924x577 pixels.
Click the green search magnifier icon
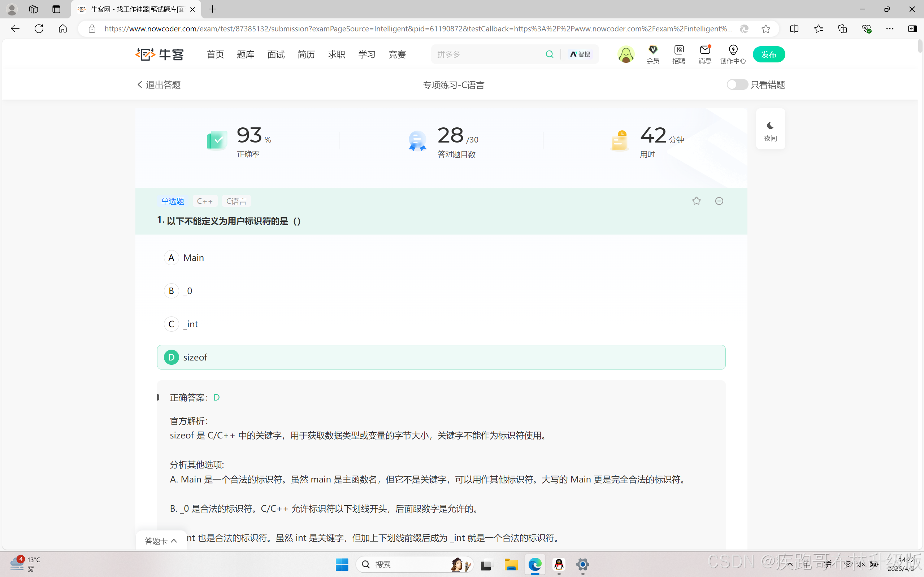549,54
